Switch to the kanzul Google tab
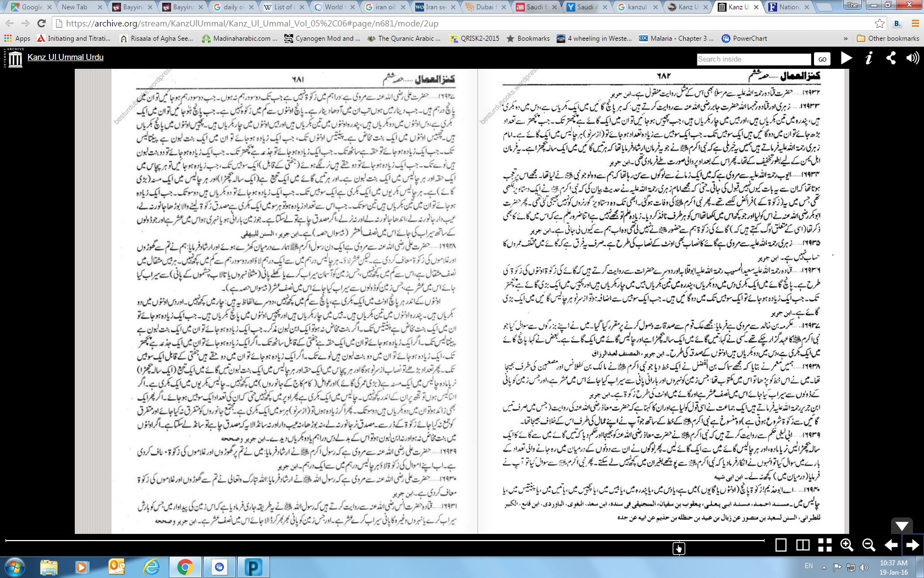This screenshot has width=924, height=578. point(637,7)
